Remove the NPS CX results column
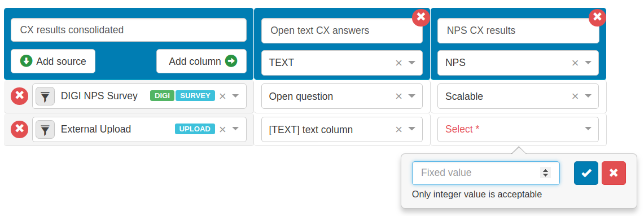 (x=597, y=17)
